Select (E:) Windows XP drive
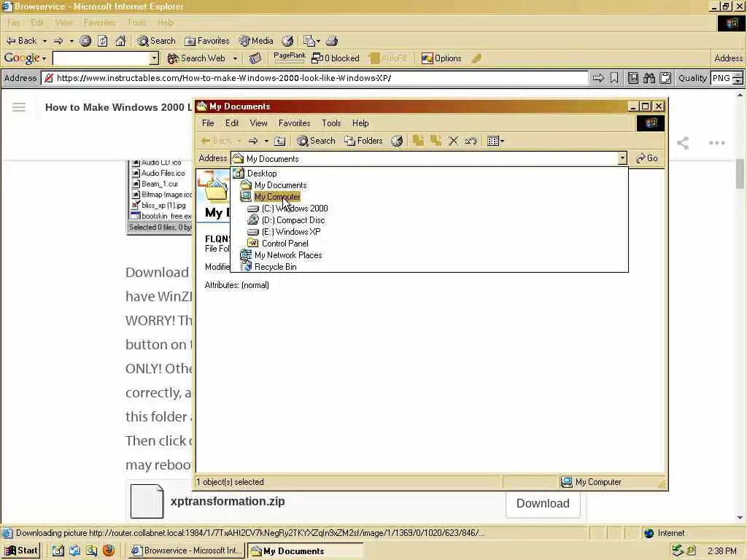This screenshot has height=560, width=747. (290, 232)
